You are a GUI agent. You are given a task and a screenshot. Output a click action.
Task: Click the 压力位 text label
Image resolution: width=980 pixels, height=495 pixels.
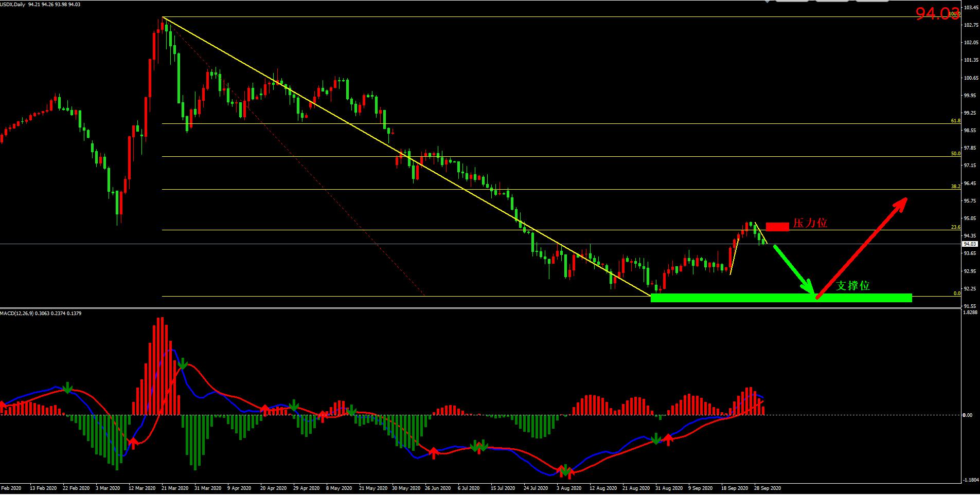point(810,223)
